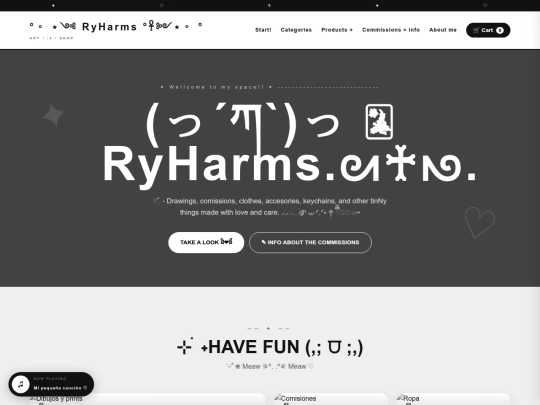Open the Dibujos y prints card

pyautogui.click(x=147, y=399)
